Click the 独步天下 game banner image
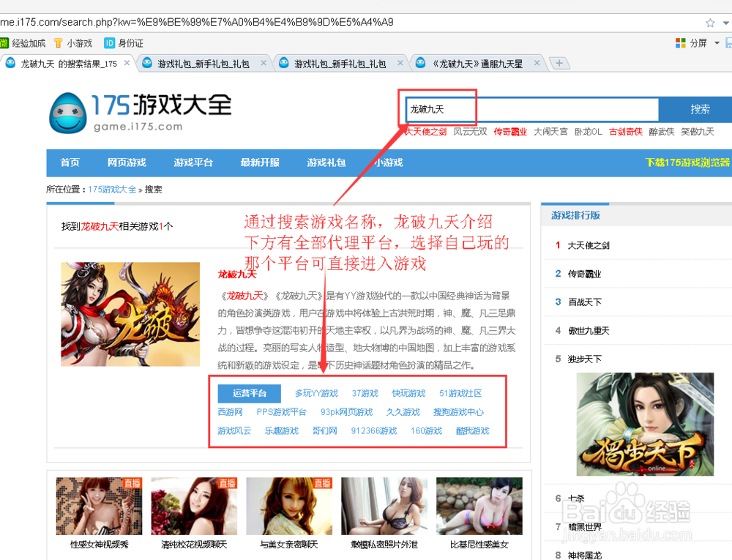 pos(645,425)
